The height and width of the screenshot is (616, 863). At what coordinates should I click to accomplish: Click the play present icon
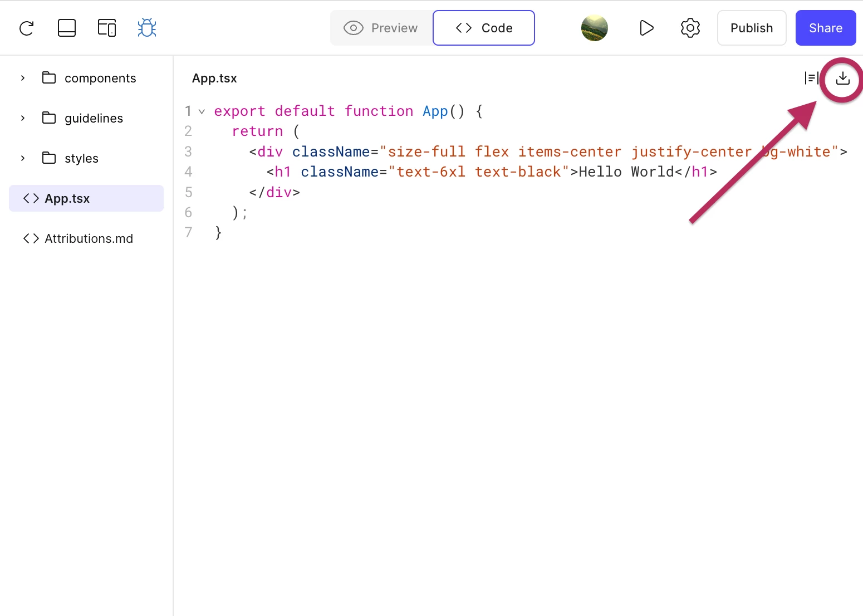tap(646, 28)
